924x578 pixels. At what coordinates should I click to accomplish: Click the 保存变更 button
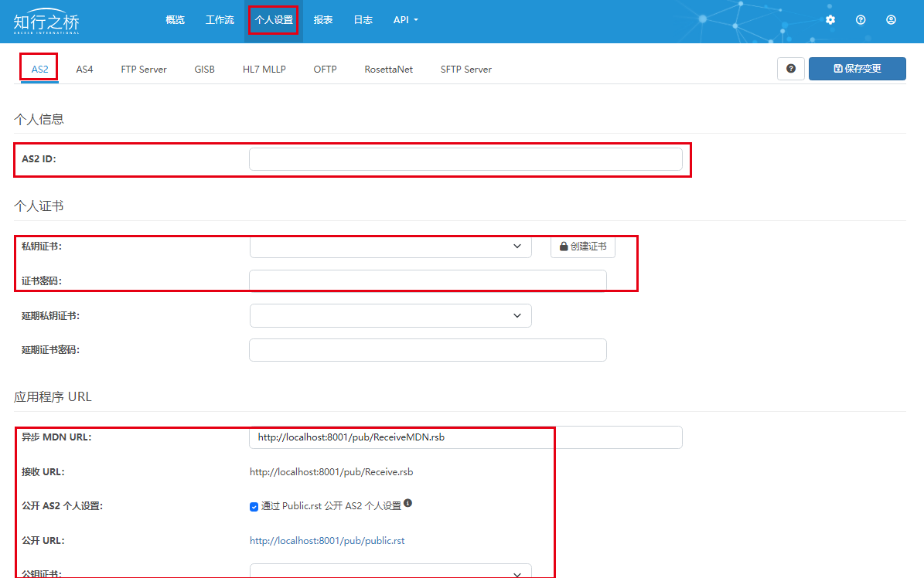[x=857, y=69]
